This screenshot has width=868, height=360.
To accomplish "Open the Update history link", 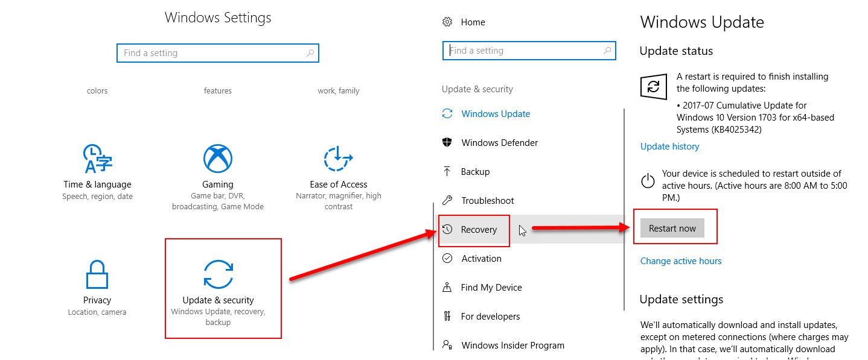I will coord(669,147).
